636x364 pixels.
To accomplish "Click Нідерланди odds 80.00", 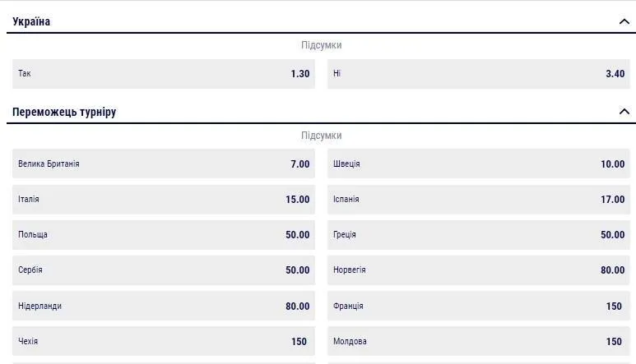I will click(x=164, y=306).
